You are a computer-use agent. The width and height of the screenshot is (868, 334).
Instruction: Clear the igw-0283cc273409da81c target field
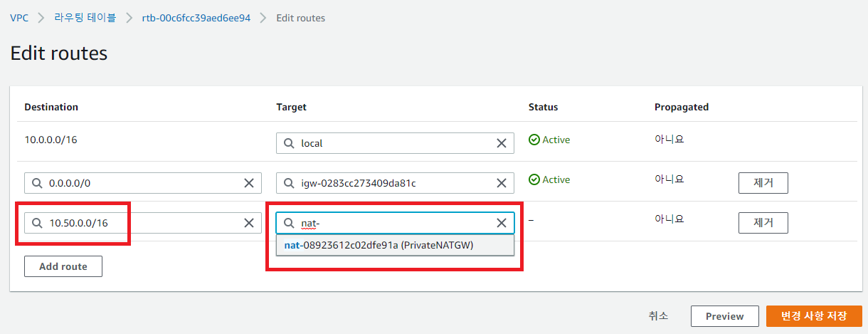[x=502, y=183]
